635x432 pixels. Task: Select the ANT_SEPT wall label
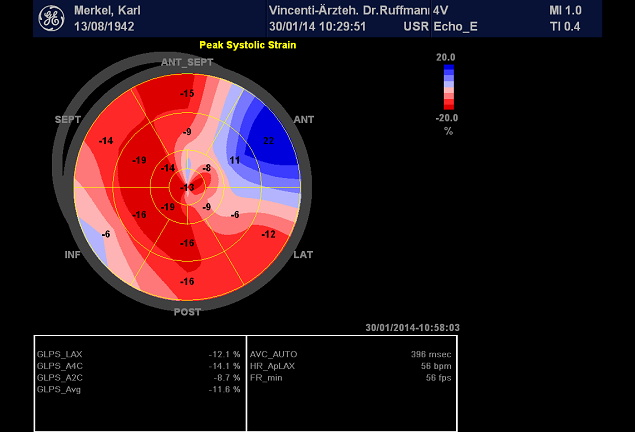tap(187, 63)
